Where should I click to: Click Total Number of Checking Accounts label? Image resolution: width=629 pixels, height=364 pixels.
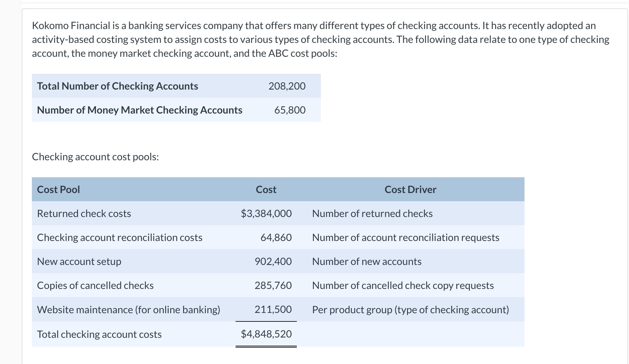(x=117, y=86)
